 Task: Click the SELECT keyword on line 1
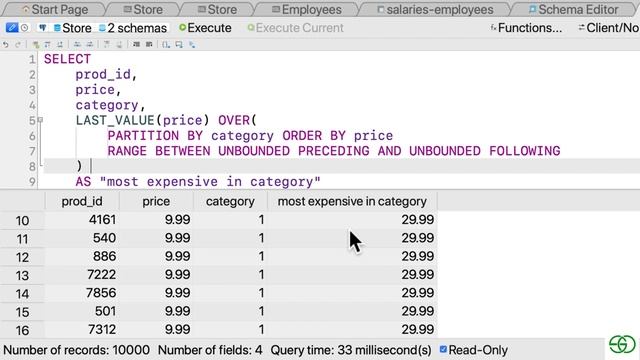click(67, 59)
